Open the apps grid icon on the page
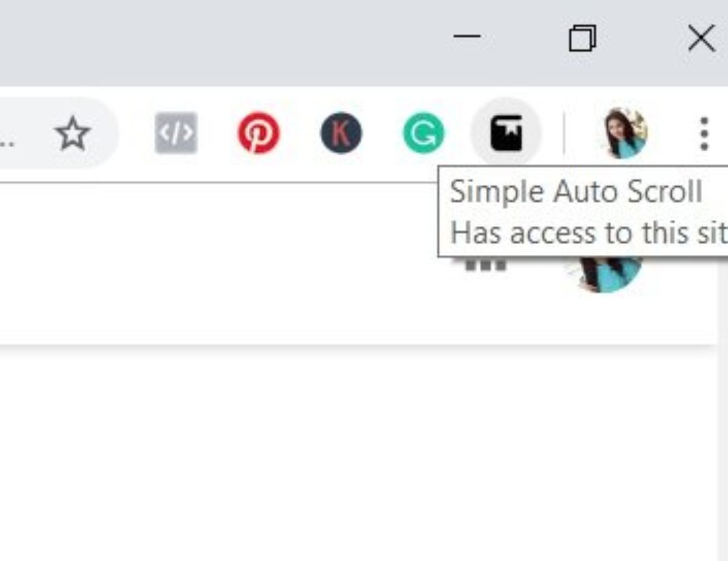Viewport: 728px width, 561px height. click(x=485, y=264)
